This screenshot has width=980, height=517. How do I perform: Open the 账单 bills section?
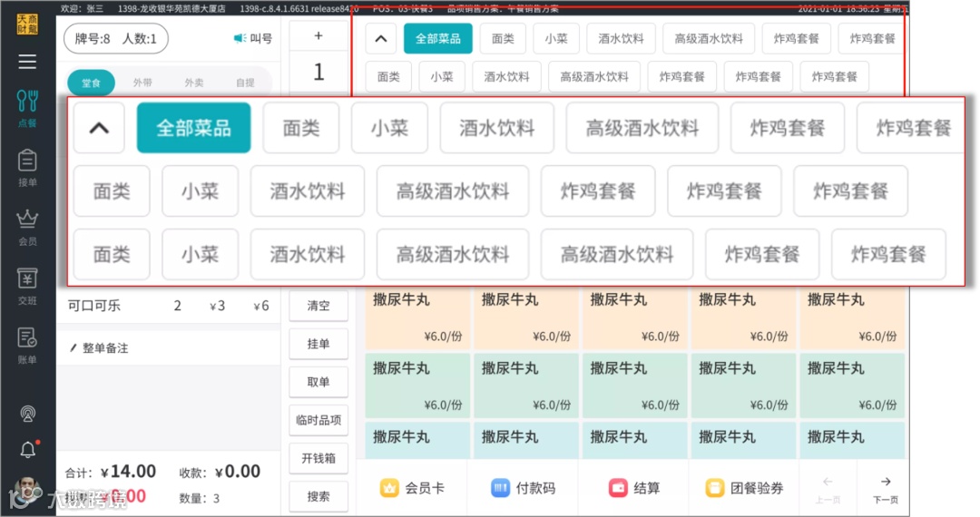[27, 346]
